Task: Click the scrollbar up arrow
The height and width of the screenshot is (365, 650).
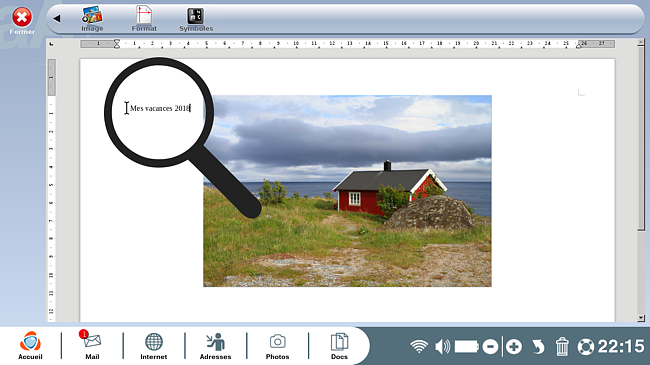Action: (641, 42)
